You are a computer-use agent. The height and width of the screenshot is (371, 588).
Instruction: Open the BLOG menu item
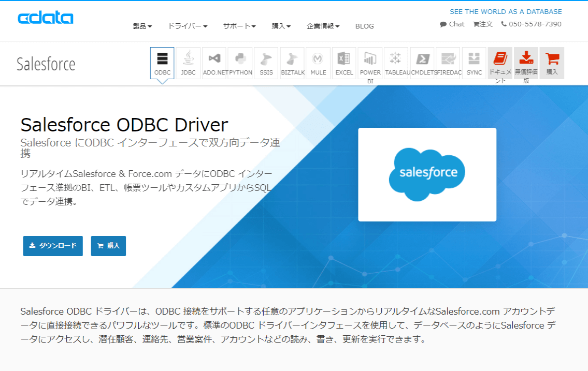[x=365, y=26]
